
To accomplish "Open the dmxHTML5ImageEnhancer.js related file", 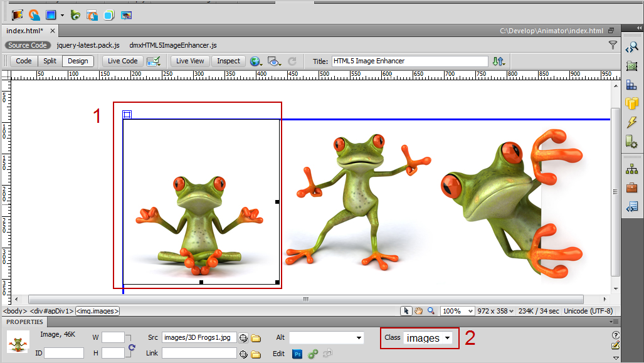I will coord(173,45).
